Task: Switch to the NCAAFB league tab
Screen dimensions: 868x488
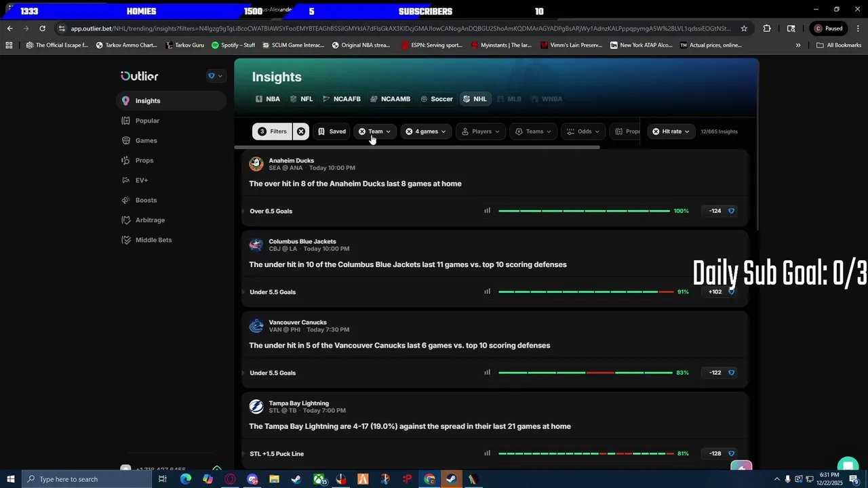Action: pos(342,99)
